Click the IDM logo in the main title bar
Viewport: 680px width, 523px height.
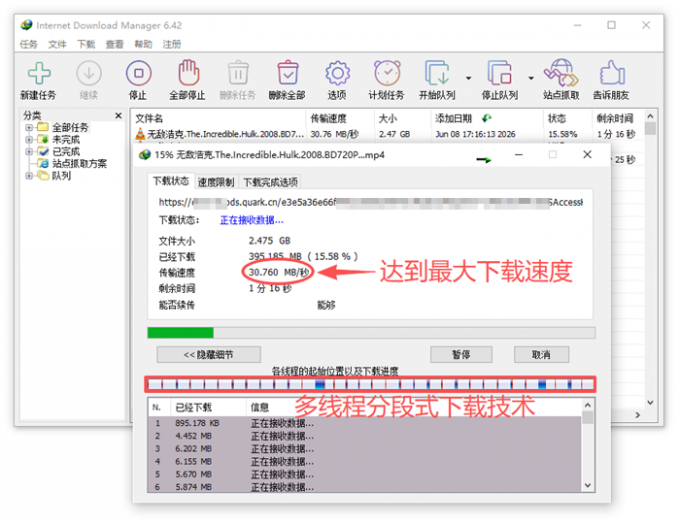pyautogui.click(x=26, y=25)
